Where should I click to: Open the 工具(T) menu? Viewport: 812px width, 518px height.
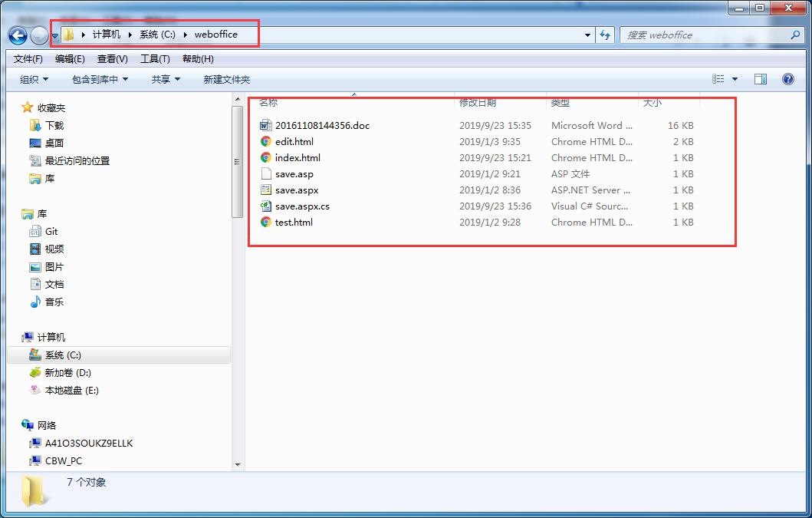155,59
